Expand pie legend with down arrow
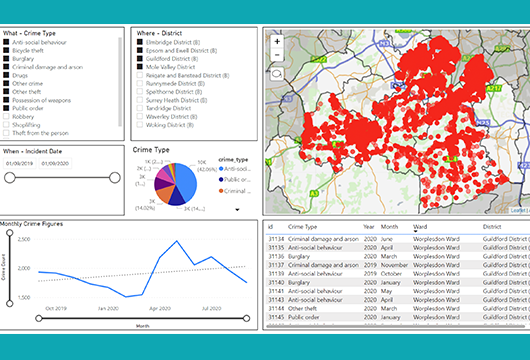This screenshot has width=530, height=360. (x=237, y=210)
